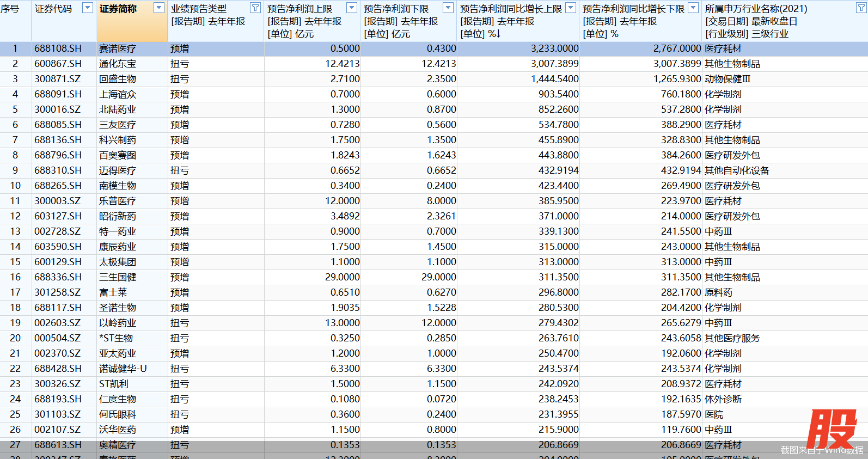Open filter icon on 所属申万行业名称 column
The width and height of the screenshot is (868, 459).
861,8
